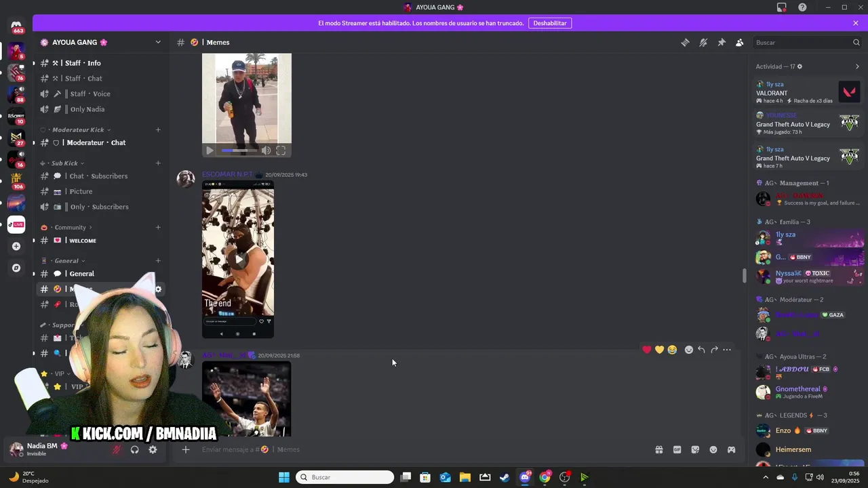Play the first video in chat
This screenshot has width=868, height=488.
(x=210, y=150)
